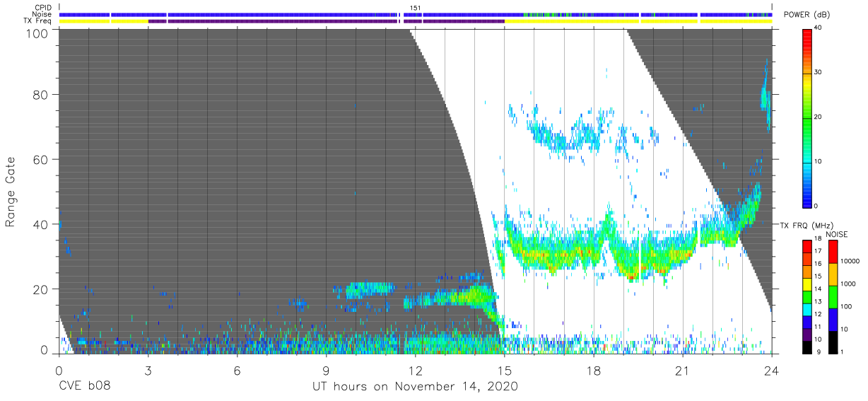
Task: Click the x-axis tick label '9'
Action: [326, 370]
